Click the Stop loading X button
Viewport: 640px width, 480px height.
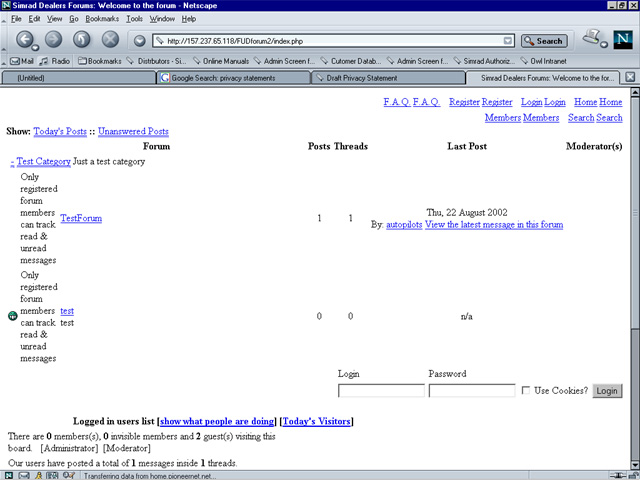coord(110,39)
